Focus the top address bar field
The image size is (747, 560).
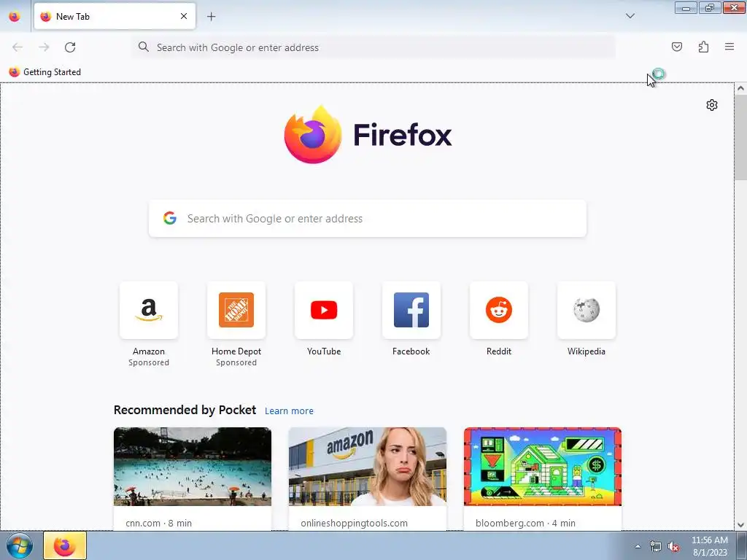[x=373, y=47]
